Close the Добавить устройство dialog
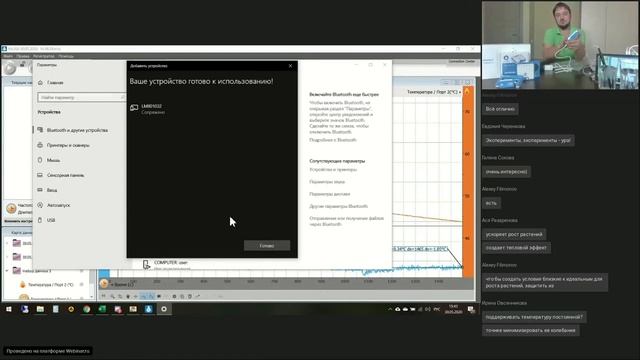Screen dimensions: 640x360 tap(290, 66)
